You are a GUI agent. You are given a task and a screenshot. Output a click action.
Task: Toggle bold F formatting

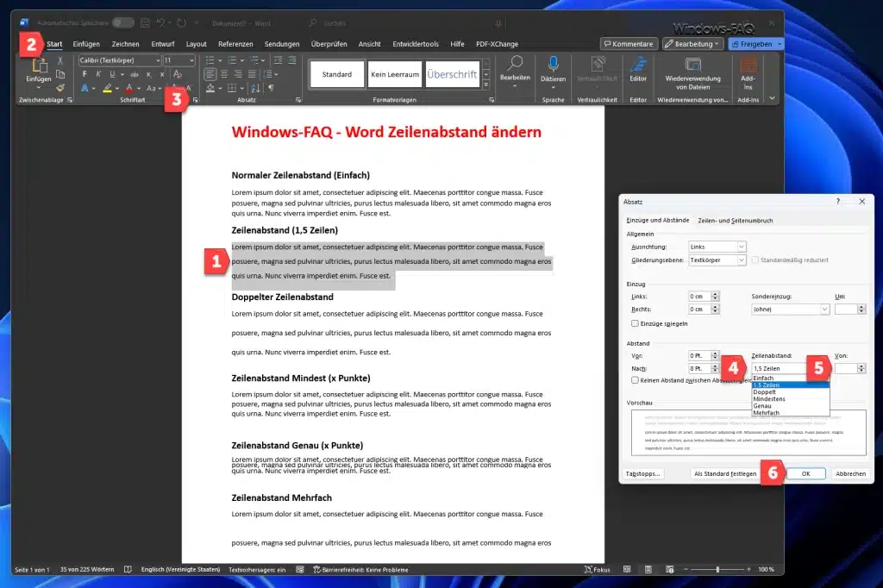click(x=85, y=74)
